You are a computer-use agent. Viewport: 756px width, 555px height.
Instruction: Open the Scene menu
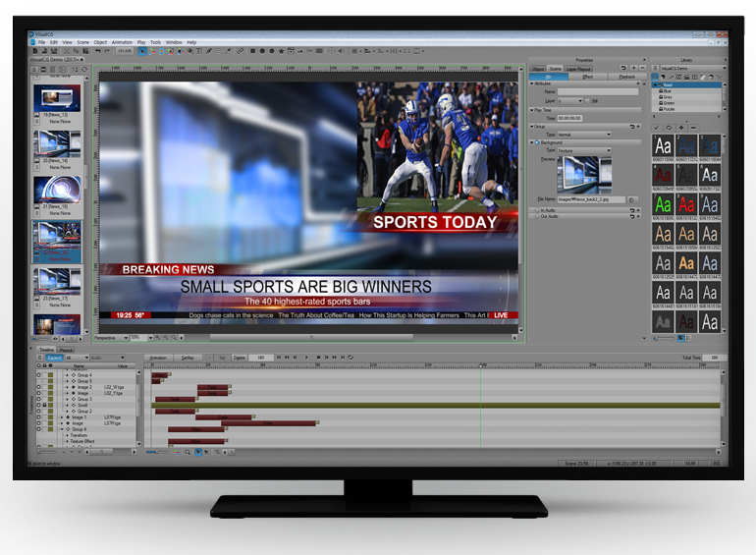[x=82, y=42]
